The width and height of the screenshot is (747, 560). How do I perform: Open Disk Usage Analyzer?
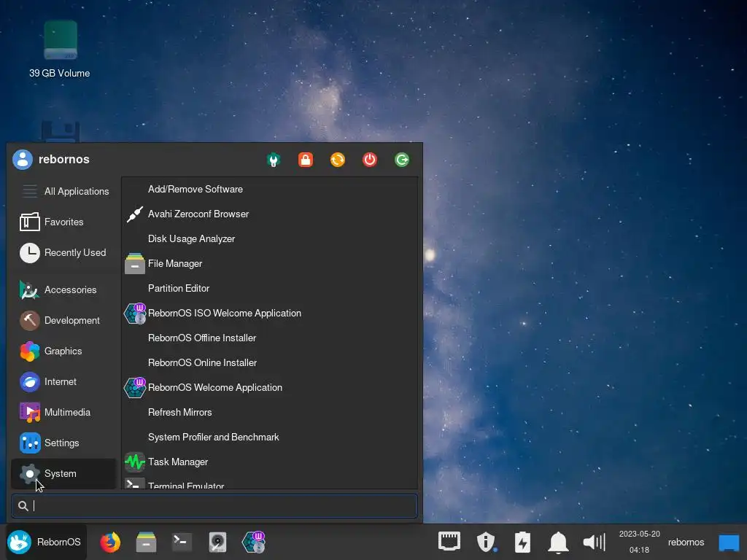tap(270, 239)
